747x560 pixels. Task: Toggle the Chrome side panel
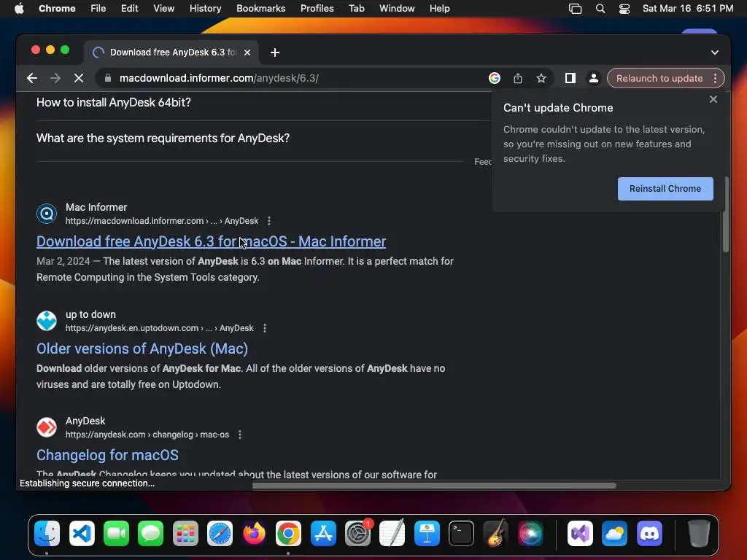point(570,78)
